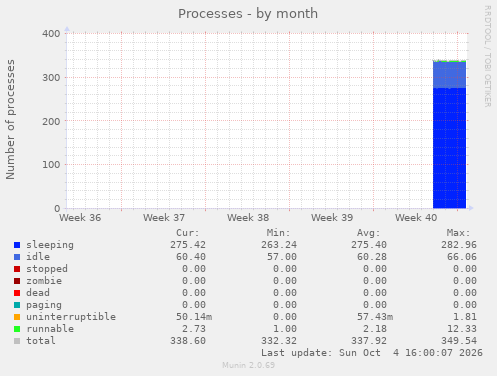497x376 pixels.
Task: Click the uninterruptible average value 57.43m
Action: 375,317
